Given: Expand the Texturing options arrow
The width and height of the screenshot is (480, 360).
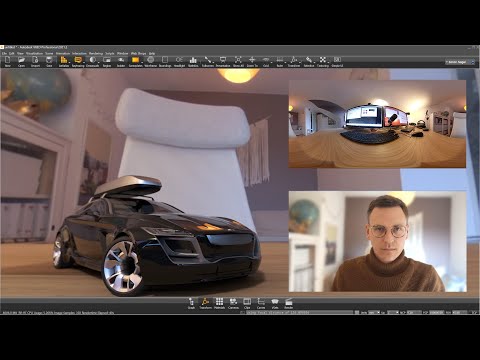Looking at the screenshot, I should click(x=329, y=62).
